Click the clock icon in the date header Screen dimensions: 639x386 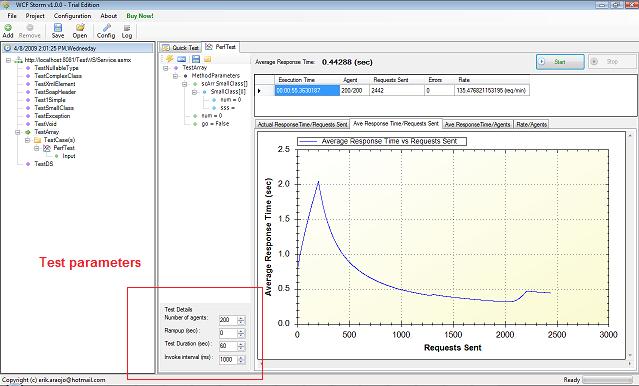[7, 48]
